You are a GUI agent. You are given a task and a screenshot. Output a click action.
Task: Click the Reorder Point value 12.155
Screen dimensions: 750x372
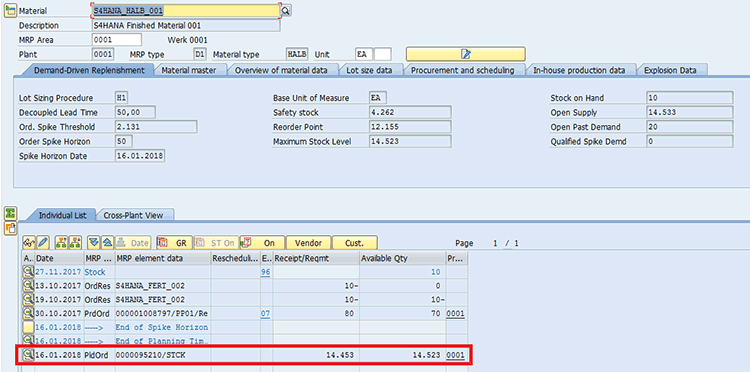(x=410, y=127)
